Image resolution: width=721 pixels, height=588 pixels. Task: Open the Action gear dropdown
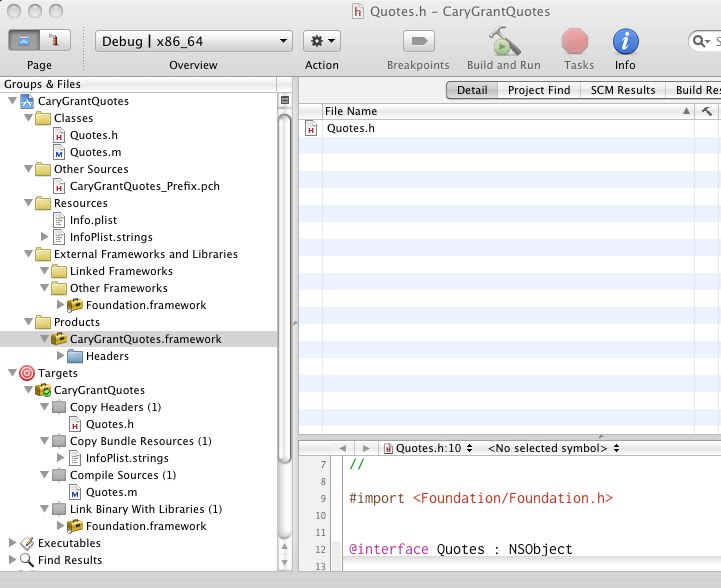coord(322,41)
